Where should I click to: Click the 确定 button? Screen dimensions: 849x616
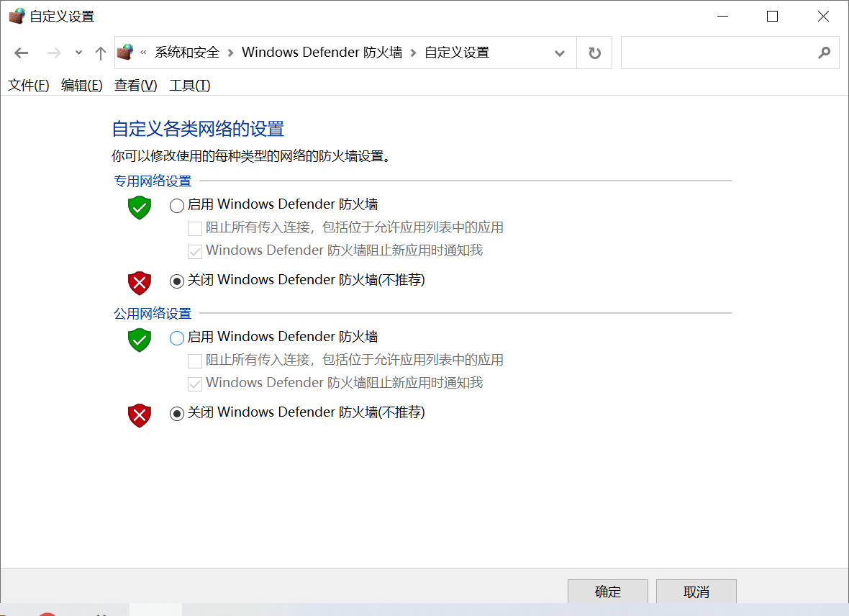point(607,592)
